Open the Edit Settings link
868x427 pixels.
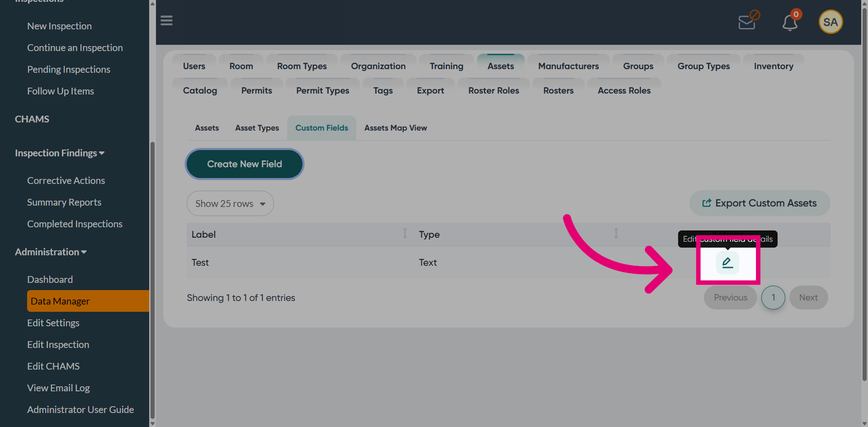click(x=53, y=323)
